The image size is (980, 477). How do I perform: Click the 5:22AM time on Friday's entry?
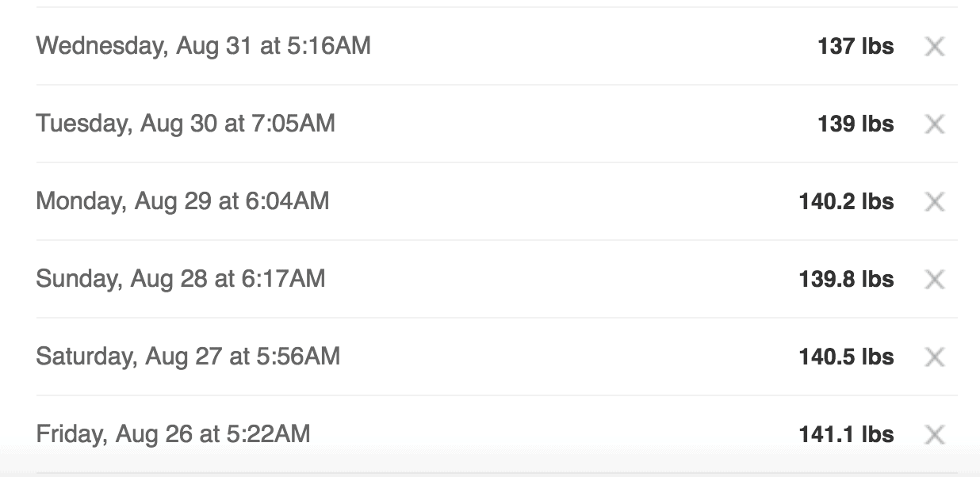pos(267,434)
